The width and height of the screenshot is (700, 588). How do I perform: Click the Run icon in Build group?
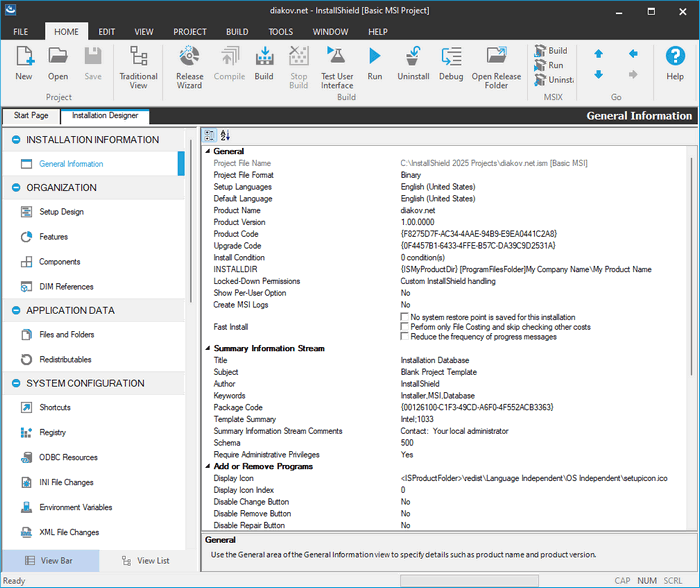[374, 62]
